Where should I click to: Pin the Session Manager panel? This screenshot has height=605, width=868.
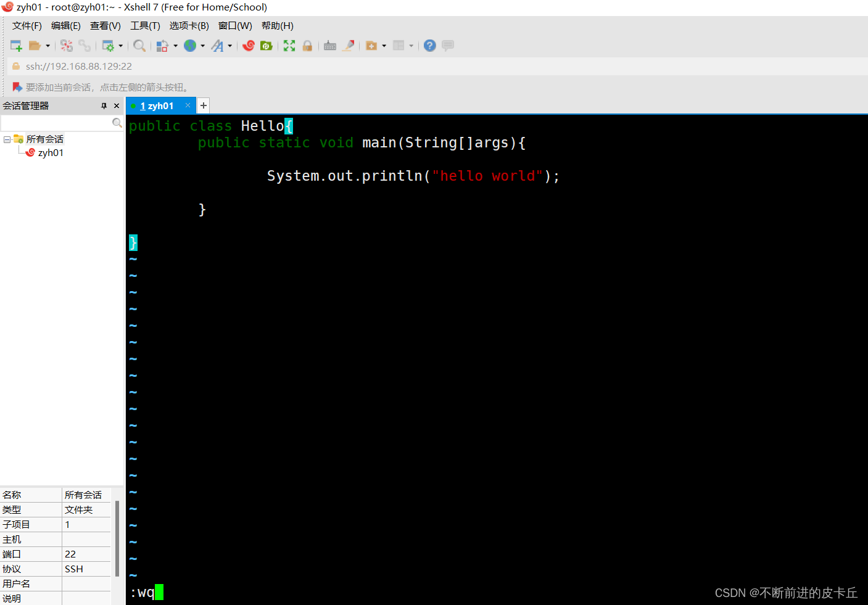coord(104,106)
